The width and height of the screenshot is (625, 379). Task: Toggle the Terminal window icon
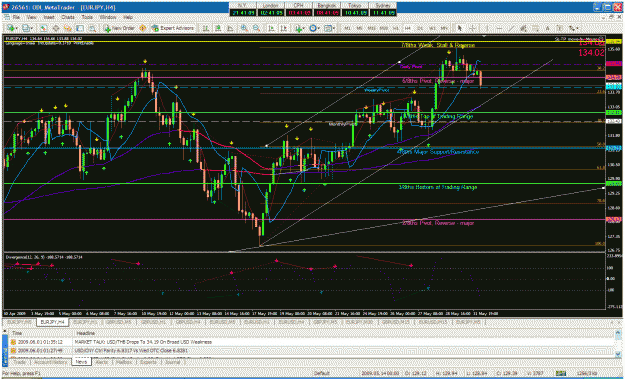point(80,28)
